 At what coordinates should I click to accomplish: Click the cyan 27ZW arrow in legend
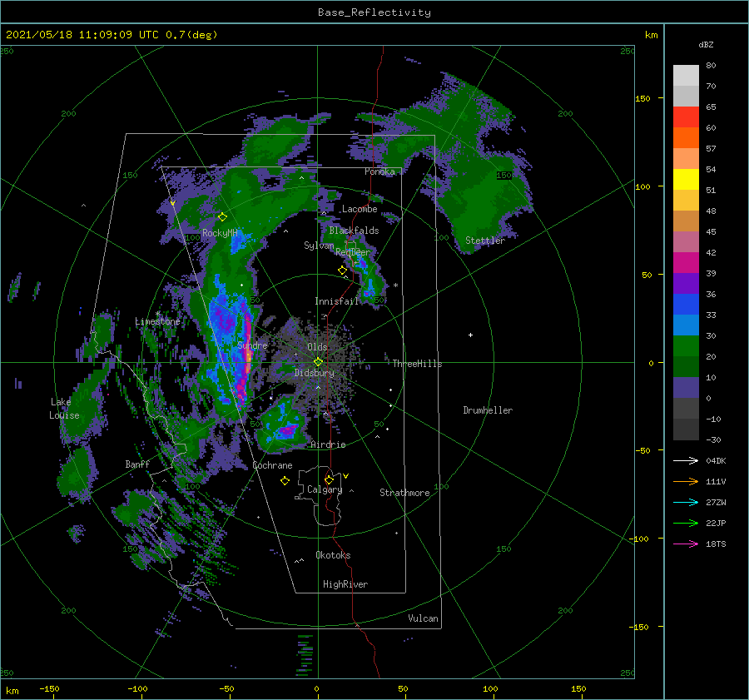coord(686,502)
